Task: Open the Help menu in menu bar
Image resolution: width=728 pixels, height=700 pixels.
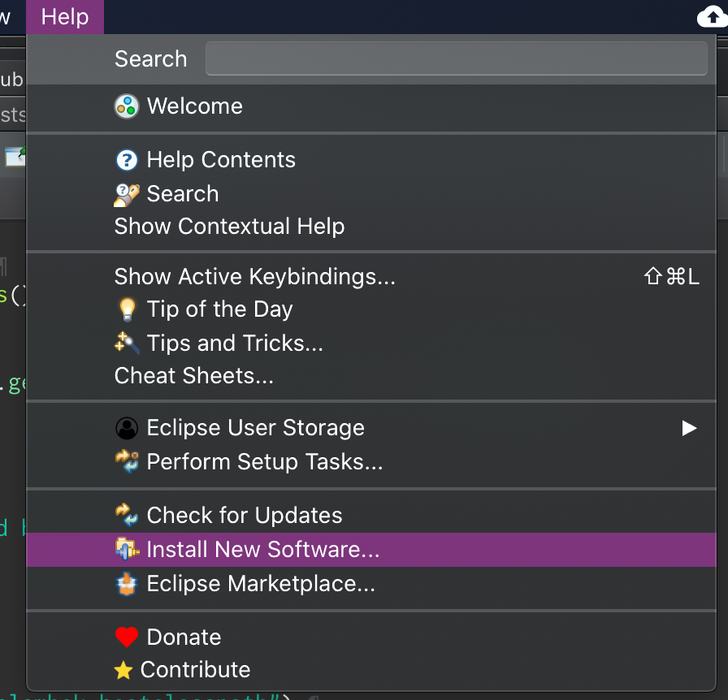Action: (x=65, y=17)
